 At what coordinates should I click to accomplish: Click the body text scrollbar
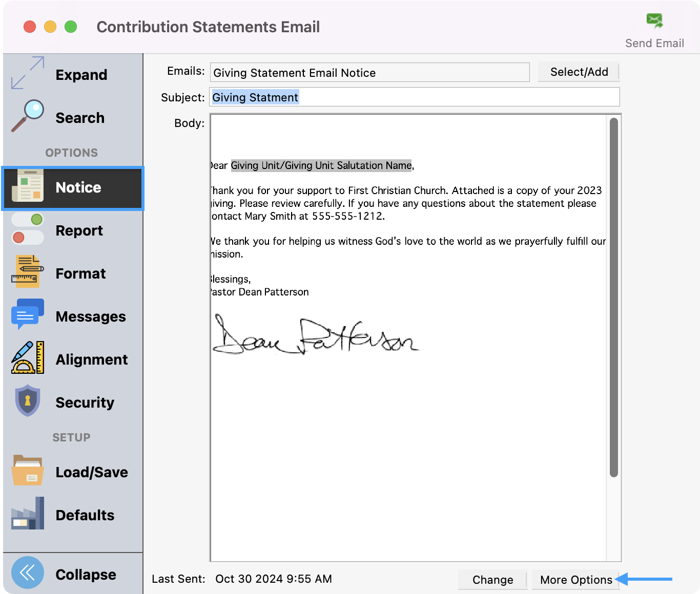click(613, 297)
